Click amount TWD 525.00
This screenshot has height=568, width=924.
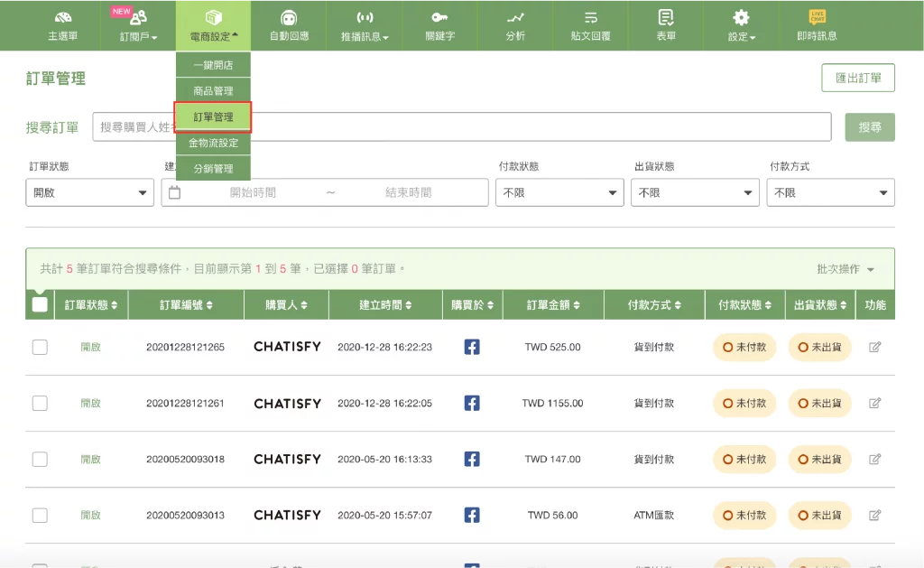pyautogui.click(x=553, y=347)
